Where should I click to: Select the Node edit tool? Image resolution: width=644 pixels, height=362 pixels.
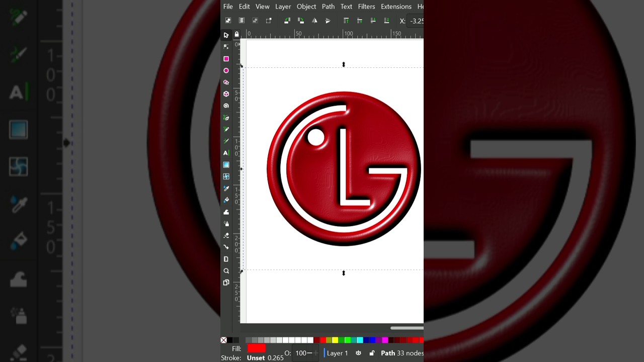point(226,47)
